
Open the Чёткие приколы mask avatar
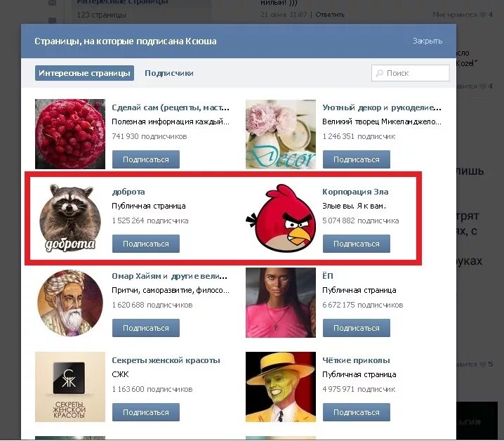click(x=281, y=387)
